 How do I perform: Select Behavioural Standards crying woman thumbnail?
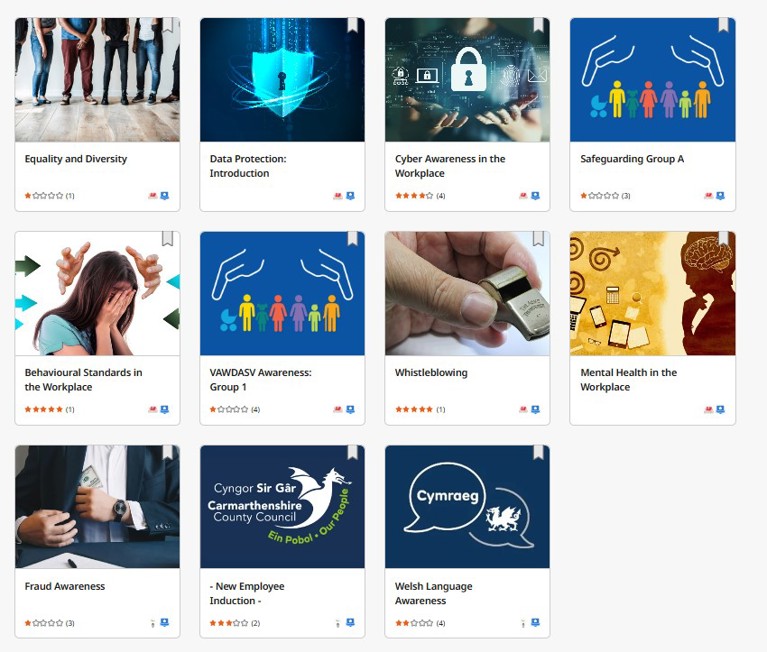(x=97, y=293)
